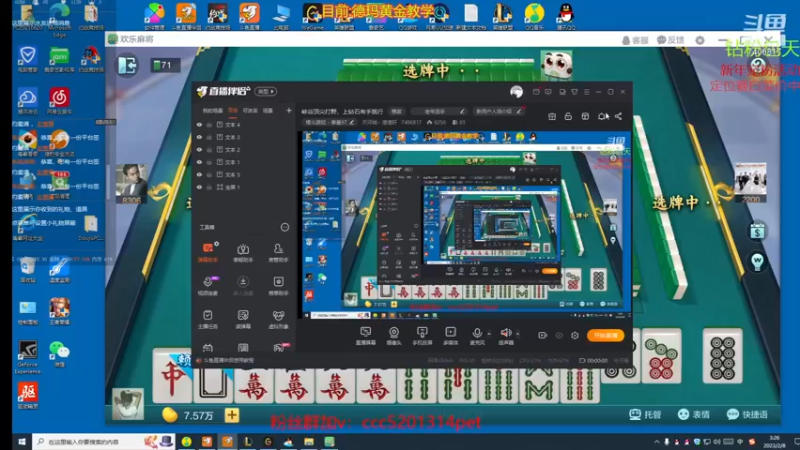Click 快捷语 quick chat button in game
The width and height of the screenshot is (800, 450).
pos(747,414)
